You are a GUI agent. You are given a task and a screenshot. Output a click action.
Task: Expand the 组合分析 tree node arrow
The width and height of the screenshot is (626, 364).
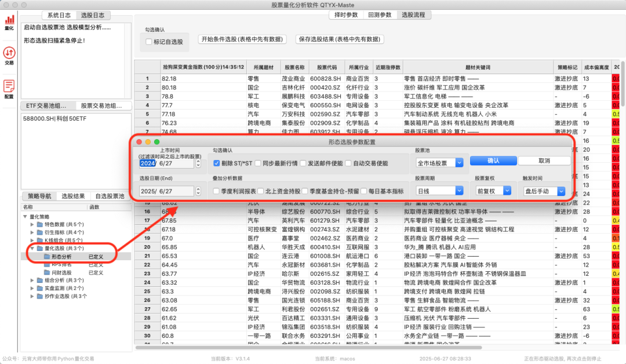32,281
